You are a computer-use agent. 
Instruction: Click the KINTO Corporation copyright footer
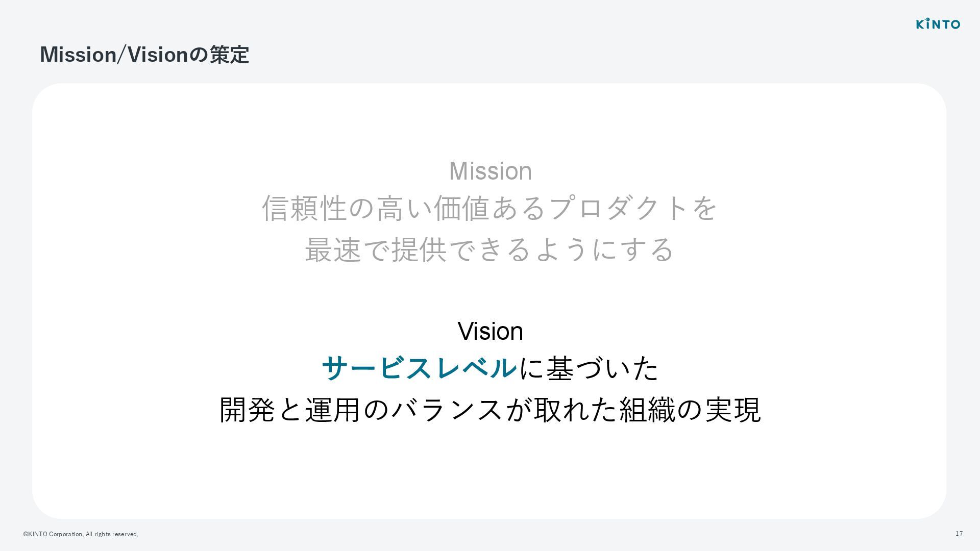[81, 534]
